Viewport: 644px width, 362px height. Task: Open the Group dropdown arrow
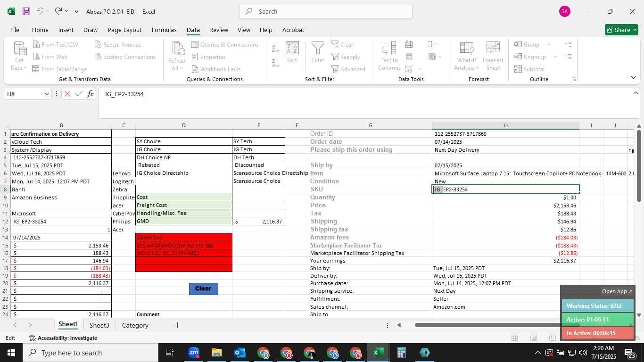(x=549, y=45)
